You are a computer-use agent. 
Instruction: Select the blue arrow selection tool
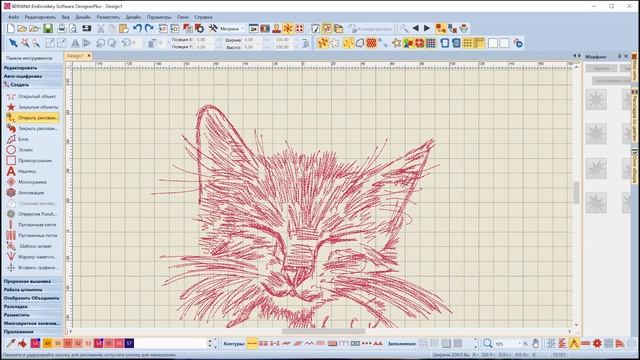tap(13, 43)
